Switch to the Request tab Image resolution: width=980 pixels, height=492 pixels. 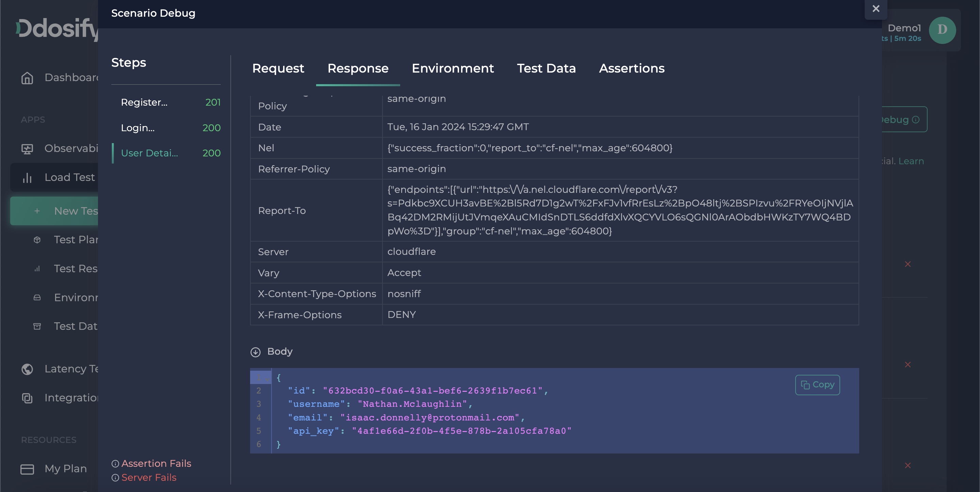278,68
